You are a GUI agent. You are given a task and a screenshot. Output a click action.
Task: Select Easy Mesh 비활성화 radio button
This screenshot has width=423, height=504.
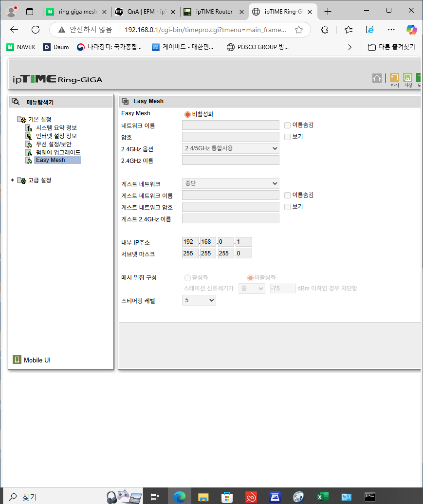(187, 114)
